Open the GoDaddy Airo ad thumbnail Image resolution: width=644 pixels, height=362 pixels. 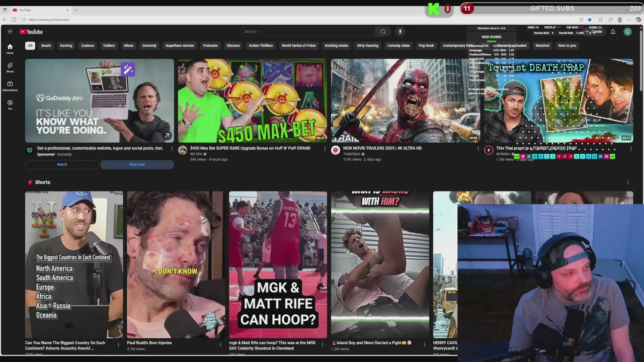click(100, 101)
